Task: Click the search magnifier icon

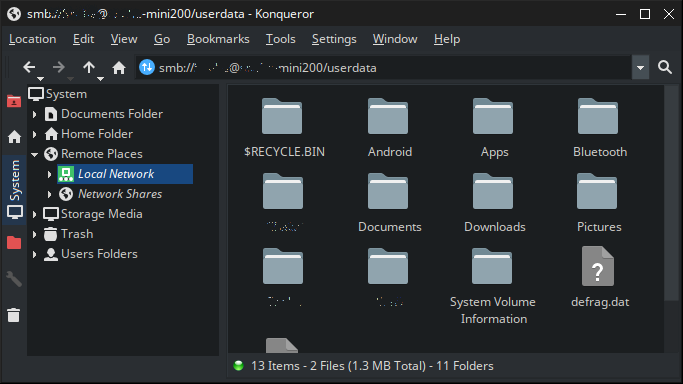Action: coord(665,67)
